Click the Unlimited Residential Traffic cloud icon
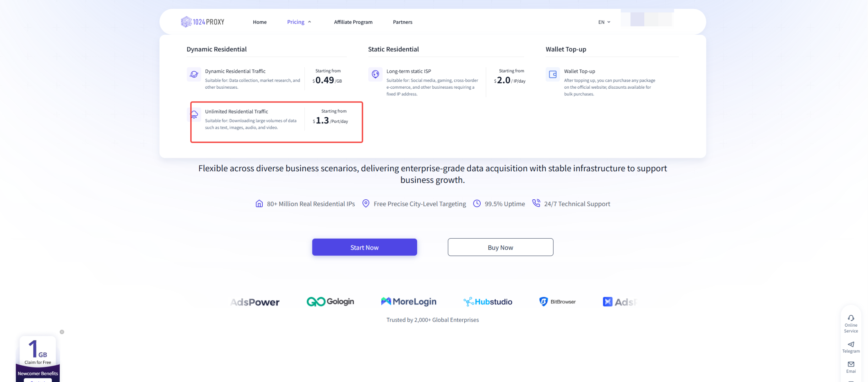 194,115
